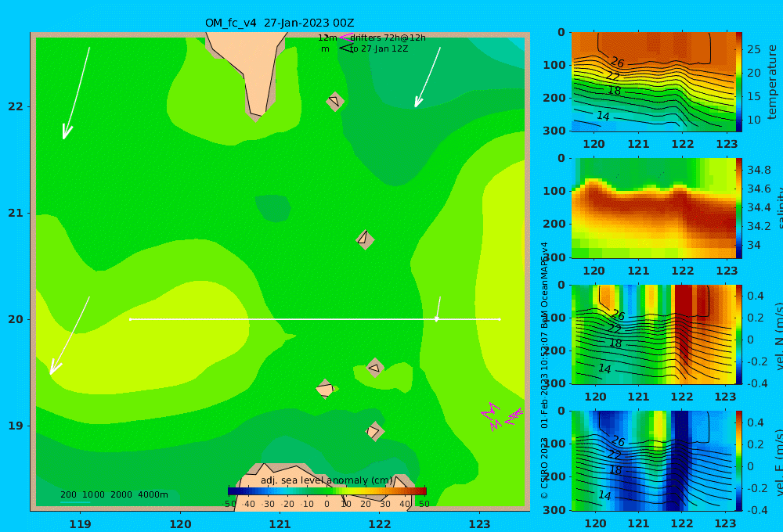Click the small island near 22°N 121.5°E
This screenshot has width=783, height=532.
click(335, 101)
